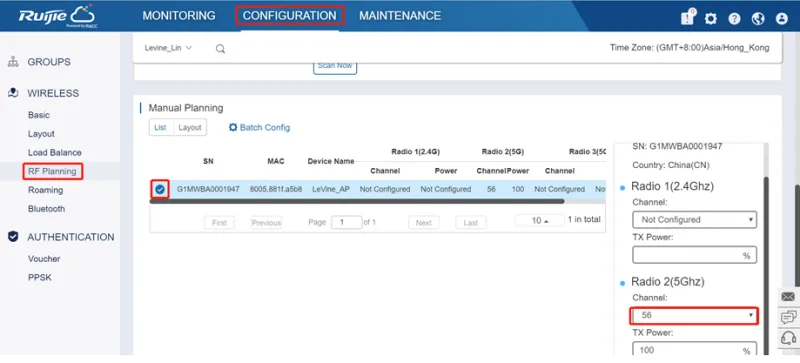Open Radio 1 Channel dropdown
The height and width of the screenshot is (363, 800).
pos(694,220)
